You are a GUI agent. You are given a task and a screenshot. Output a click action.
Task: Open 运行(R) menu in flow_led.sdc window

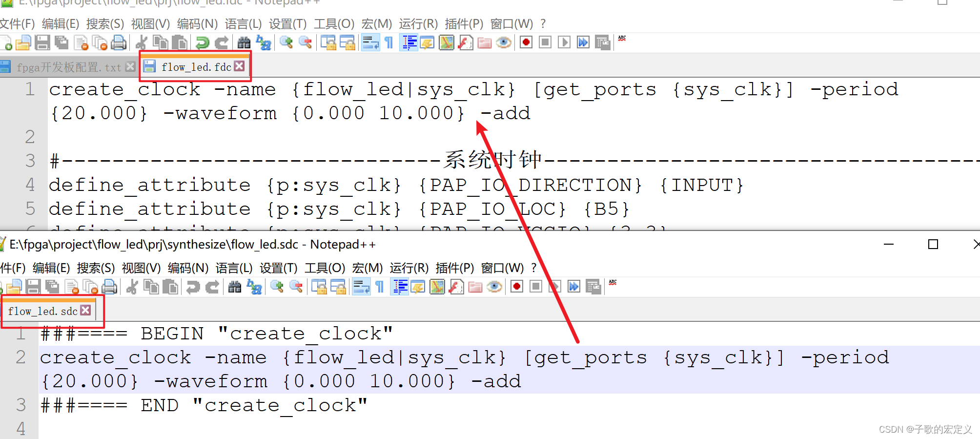point(409,268)
